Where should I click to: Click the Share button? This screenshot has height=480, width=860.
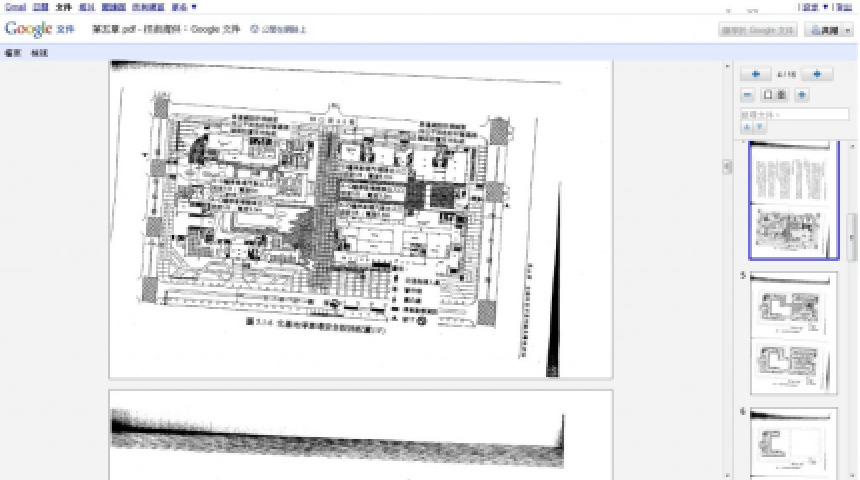pyautogui.click(x=824, y=30)
